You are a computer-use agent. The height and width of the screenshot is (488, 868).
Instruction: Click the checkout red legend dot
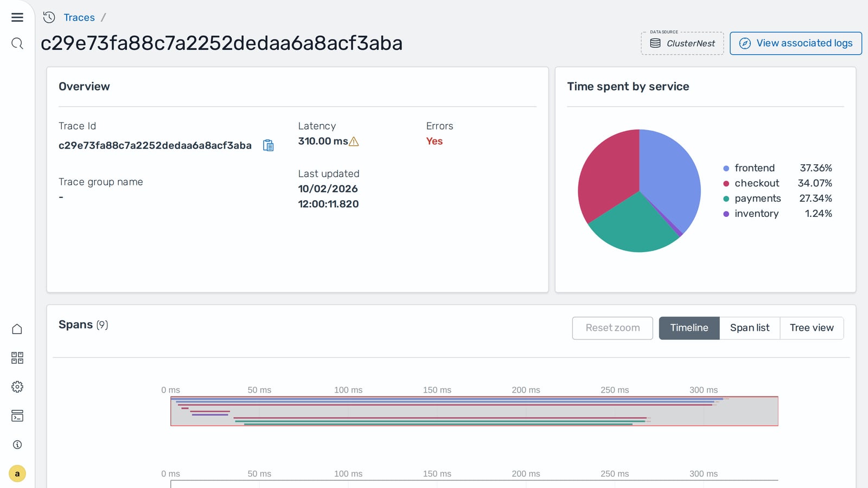pyautogui.click(x=726, y=184)
